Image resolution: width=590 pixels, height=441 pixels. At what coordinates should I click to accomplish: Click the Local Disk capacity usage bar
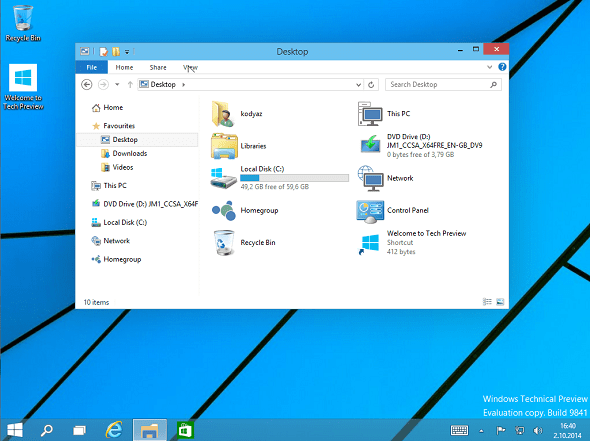point(295,178)
